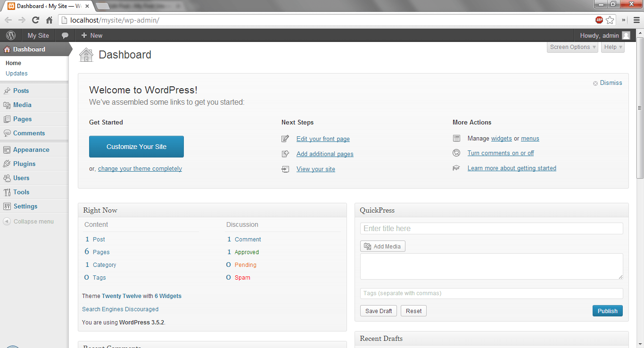Open the Search Engines Discouraged link
The width and height of the screenshot is (644, 348).
click(x=120, y=309)
